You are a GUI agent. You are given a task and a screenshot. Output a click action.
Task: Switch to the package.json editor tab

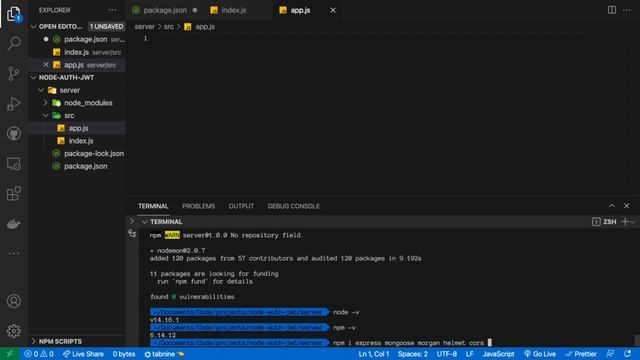coord(165,10)
